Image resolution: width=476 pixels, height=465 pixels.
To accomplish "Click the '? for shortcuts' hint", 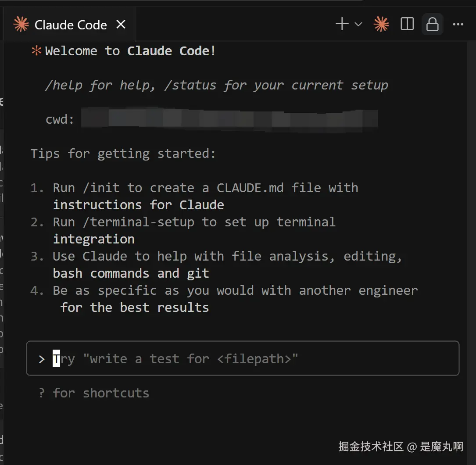I will (x=94, y=393).
